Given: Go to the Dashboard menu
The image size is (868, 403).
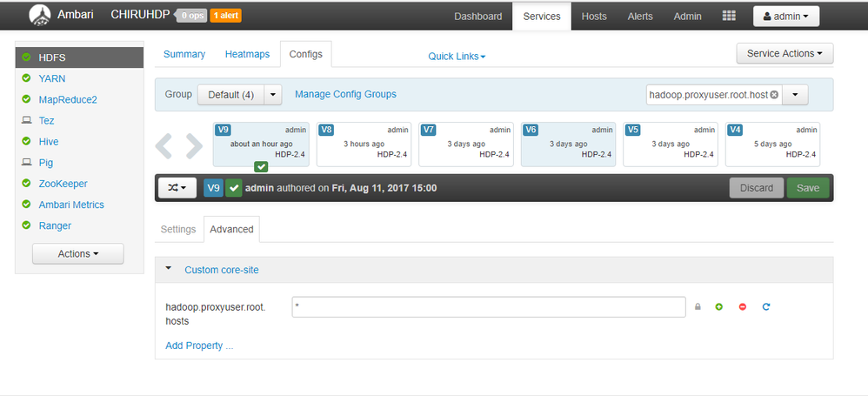Looking at the screenshot, I should tap(478, 16).
